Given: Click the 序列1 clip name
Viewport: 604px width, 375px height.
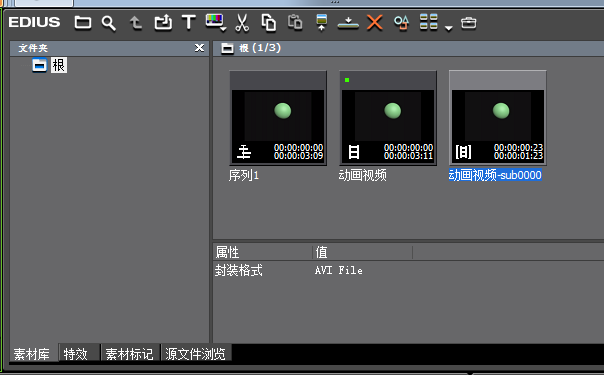Looking at the screenshot, I should coord(243,176).
